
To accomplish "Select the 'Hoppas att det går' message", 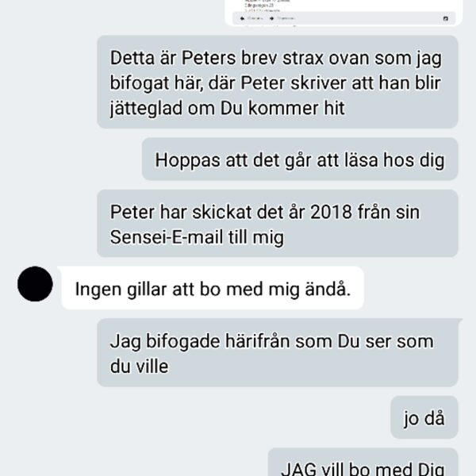I will tap(300, 159).
